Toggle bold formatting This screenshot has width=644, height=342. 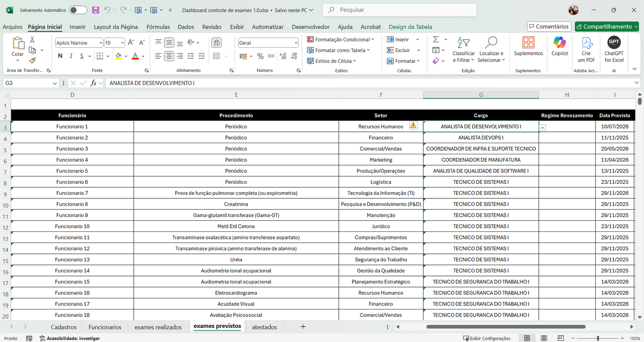click(x=60, y=56)
